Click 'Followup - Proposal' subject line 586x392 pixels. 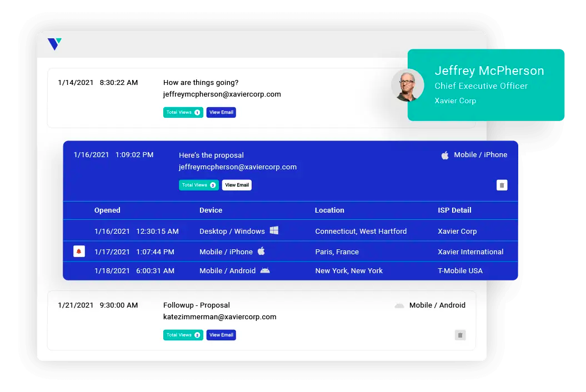coord(197,305)
